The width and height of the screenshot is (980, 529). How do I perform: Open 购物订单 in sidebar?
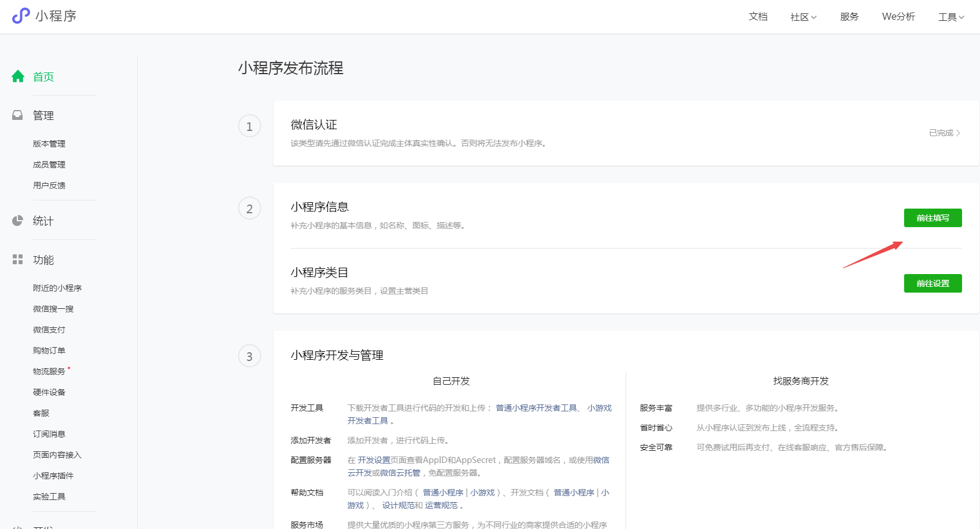coord(49,351)
